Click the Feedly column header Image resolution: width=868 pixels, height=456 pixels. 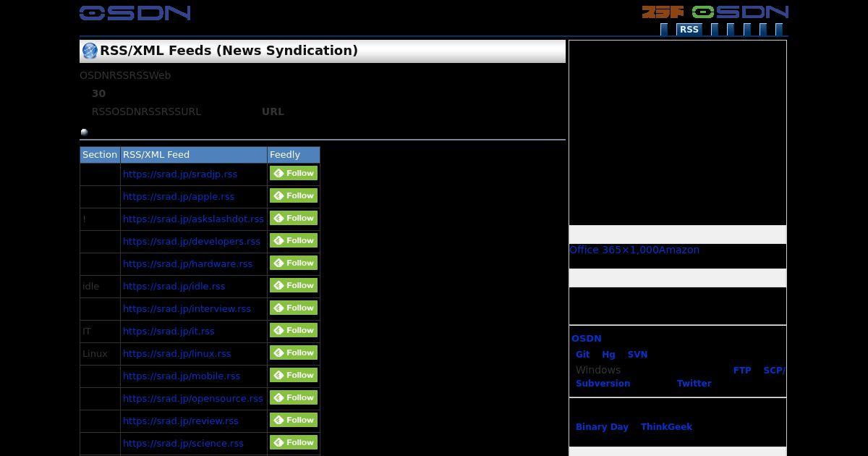coord(294,154)
